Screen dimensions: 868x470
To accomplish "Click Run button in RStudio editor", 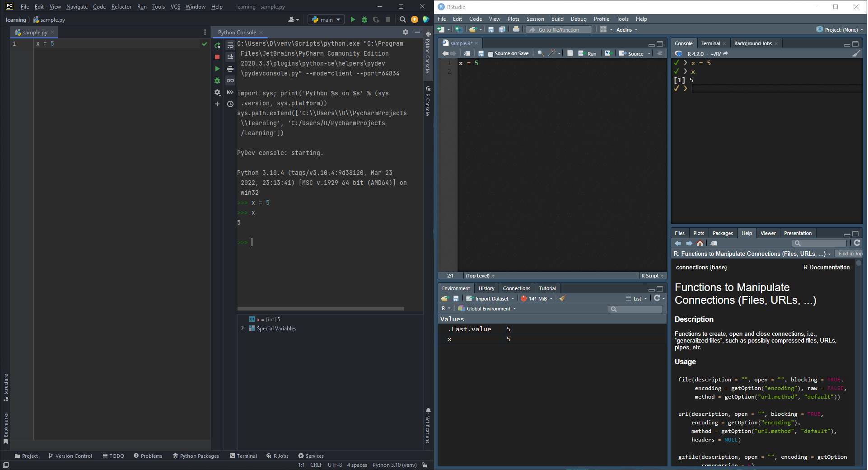I will 588,53.
